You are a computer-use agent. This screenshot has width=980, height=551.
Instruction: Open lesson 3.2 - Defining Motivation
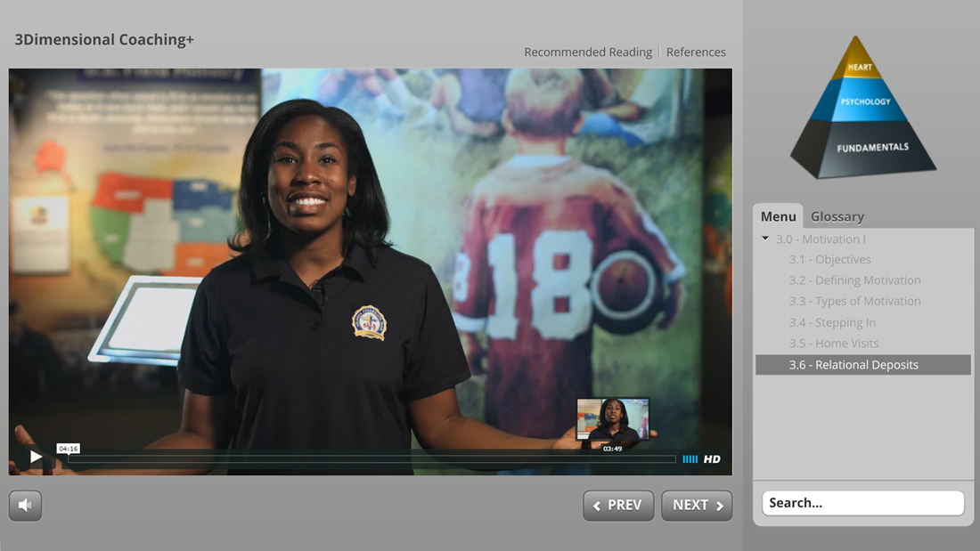pyautogui.click(x=854, y=280)
